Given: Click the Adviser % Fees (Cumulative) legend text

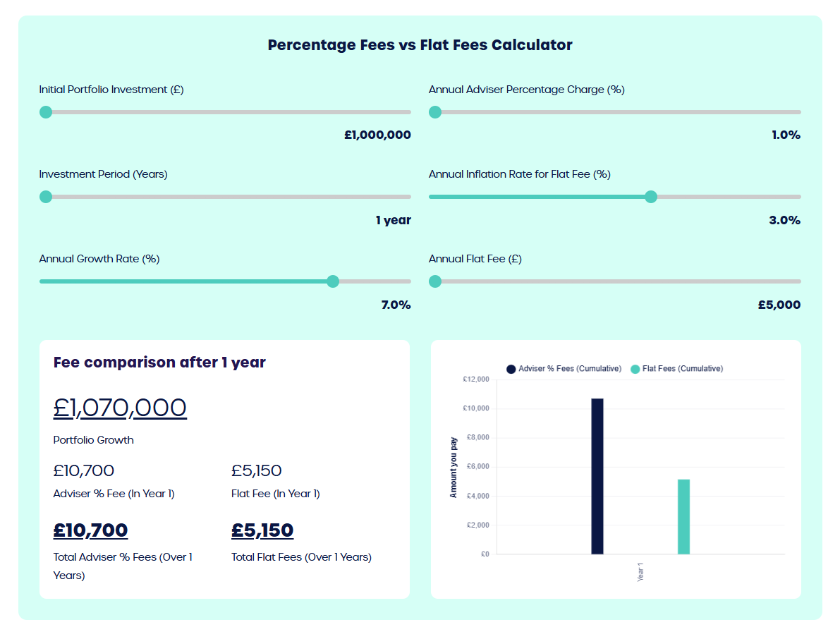Looking at the screenshot, I should pyautogui.click(x=570, y=369).
